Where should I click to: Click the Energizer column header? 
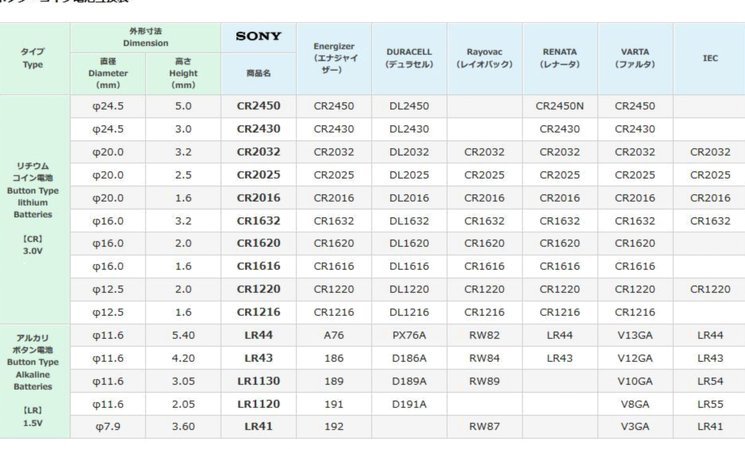[x=334, y=58]
